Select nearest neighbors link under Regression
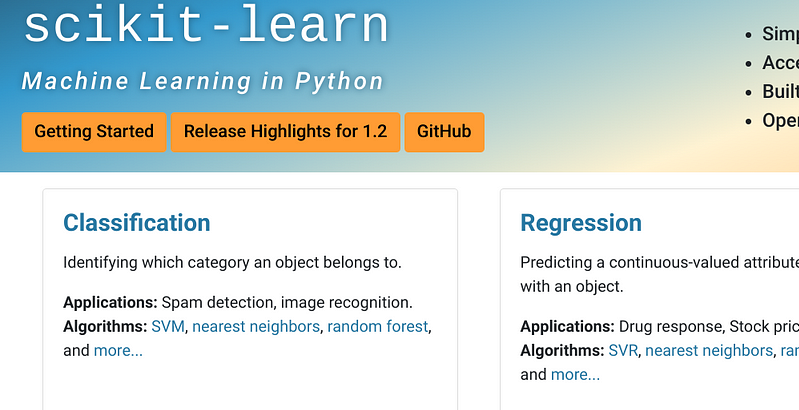 (x=709, y=350)
